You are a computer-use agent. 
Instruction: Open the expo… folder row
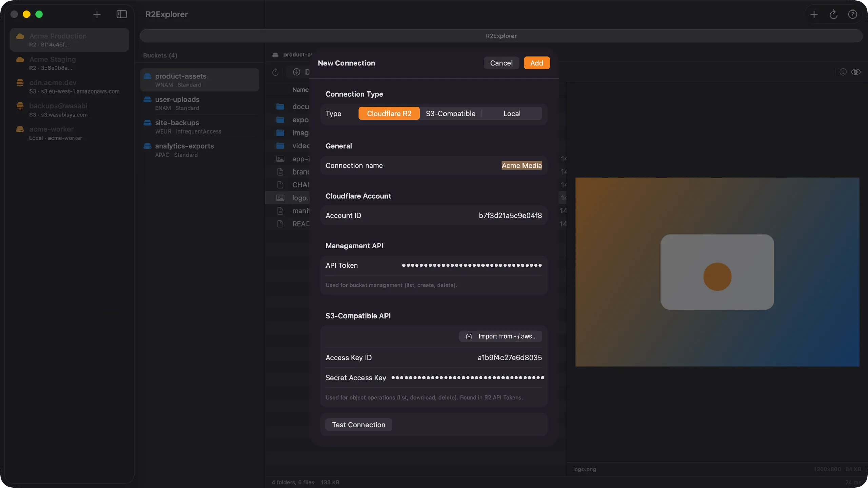(288, 120)
